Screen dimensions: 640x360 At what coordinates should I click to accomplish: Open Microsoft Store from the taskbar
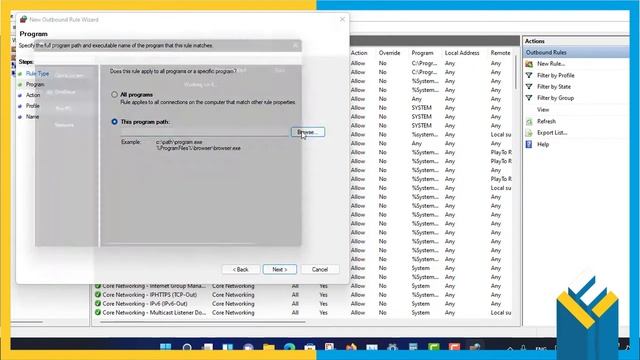click(x=310, y=347)
